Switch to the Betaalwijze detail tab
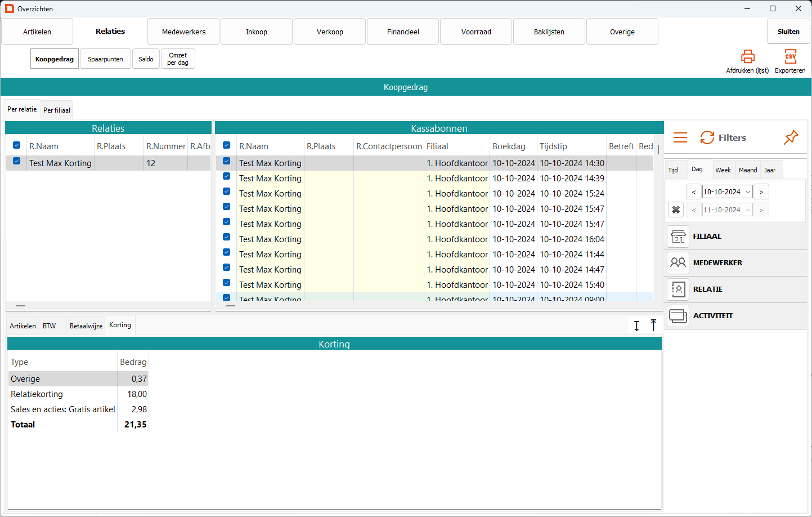The width and height of the screenshot is (812, 517). point(86,326)
